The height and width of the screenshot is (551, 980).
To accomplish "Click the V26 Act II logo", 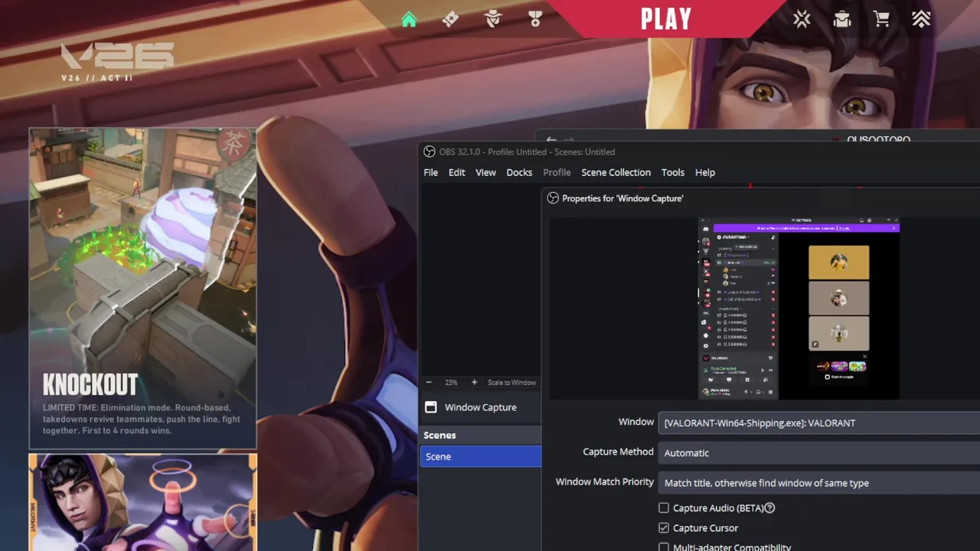I will 118,62.
